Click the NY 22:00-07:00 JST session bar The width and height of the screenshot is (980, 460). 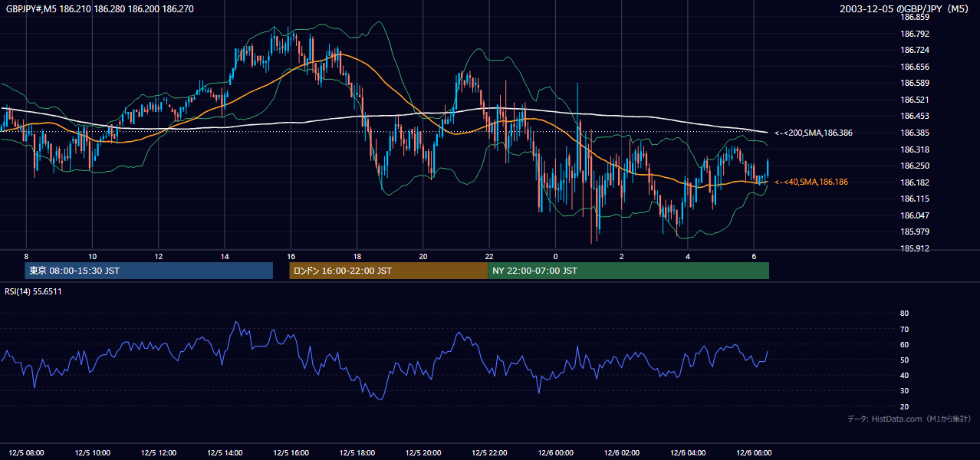click(628, 271)
